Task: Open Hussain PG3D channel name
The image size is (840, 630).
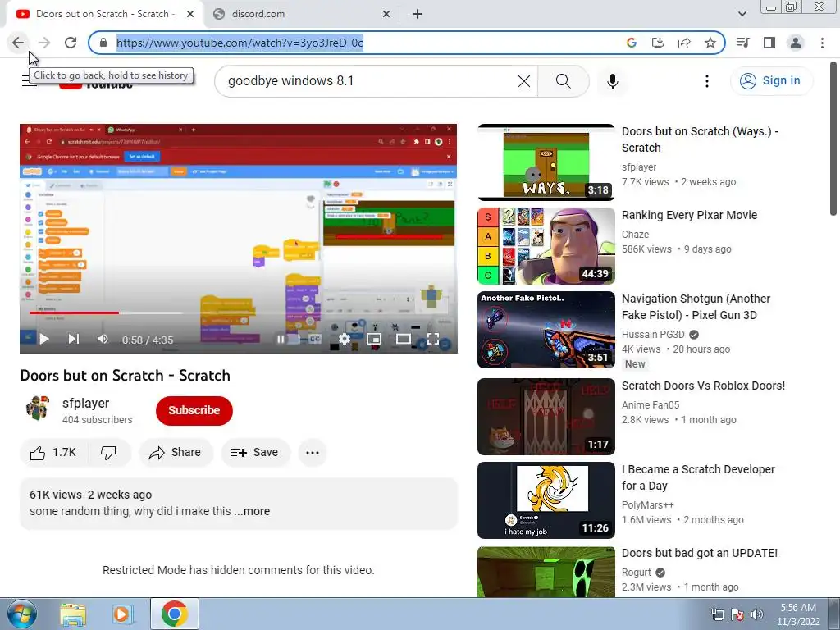Action: tap(653, 335)
